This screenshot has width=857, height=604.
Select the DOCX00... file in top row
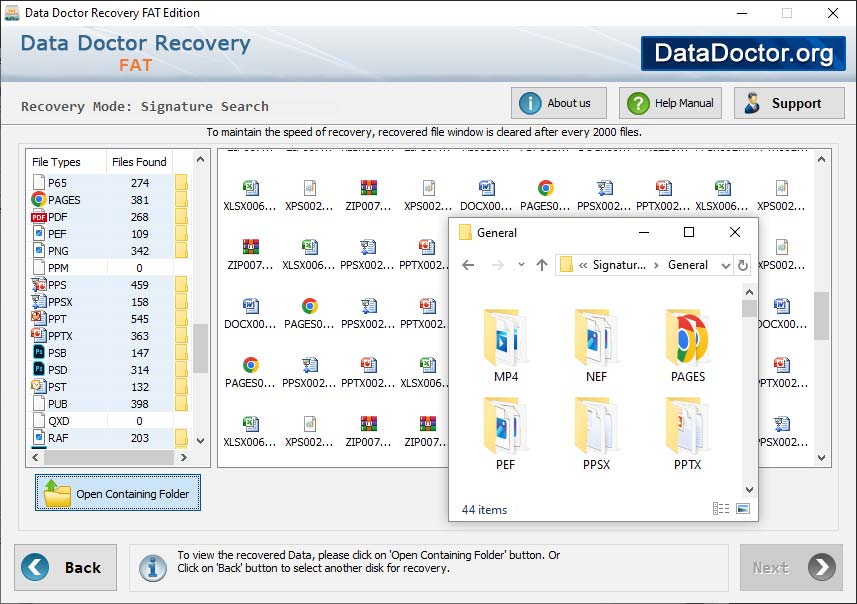[x=486, y=196]
